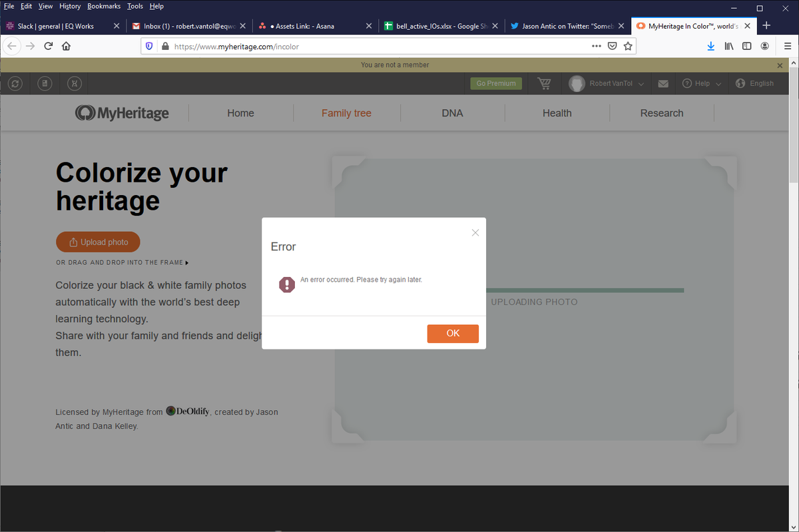
Task: Open the Firefox hamburger menu
Action: pyautogui.click(x=787, y=46)
